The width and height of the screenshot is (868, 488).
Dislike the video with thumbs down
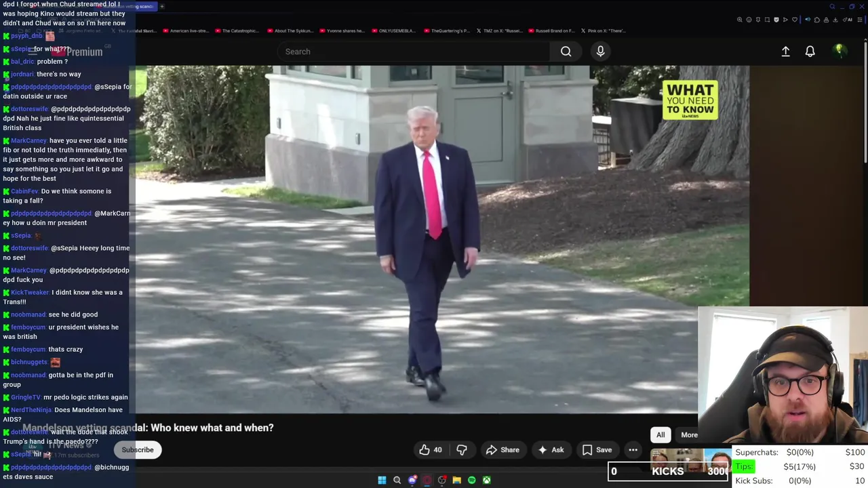coord(462,449)
